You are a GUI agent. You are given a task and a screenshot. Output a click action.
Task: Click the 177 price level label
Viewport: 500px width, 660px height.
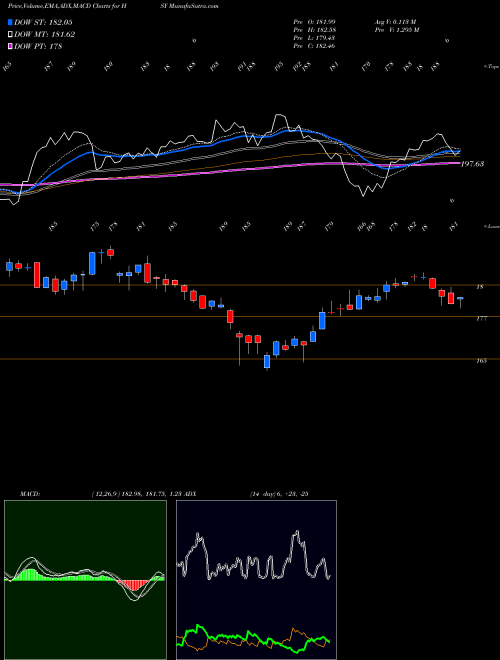[x=481, y=319]
